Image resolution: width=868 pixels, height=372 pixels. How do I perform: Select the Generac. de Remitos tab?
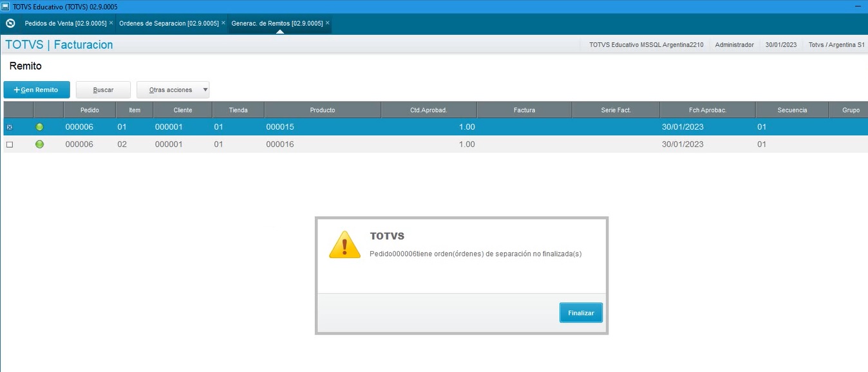277,23
